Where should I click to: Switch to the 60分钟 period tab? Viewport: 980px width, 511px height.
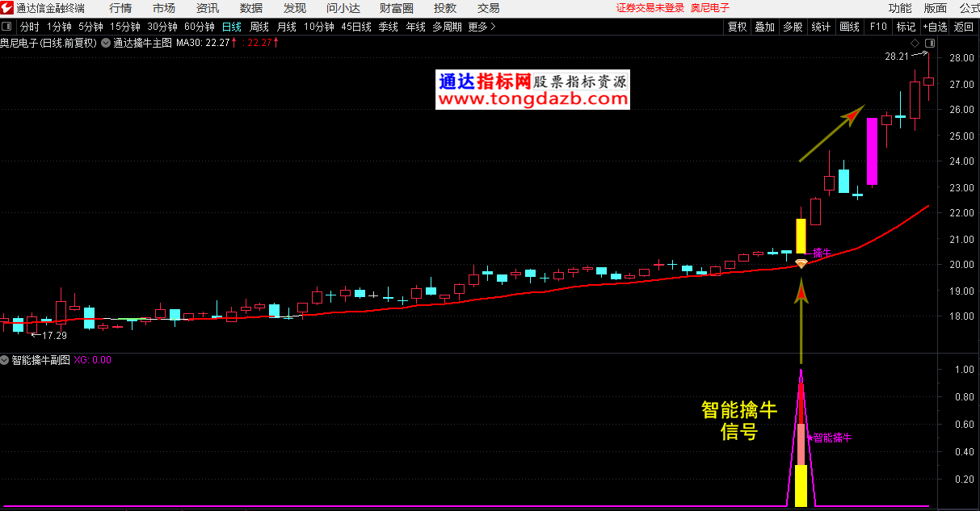click(x=200, y=27)
